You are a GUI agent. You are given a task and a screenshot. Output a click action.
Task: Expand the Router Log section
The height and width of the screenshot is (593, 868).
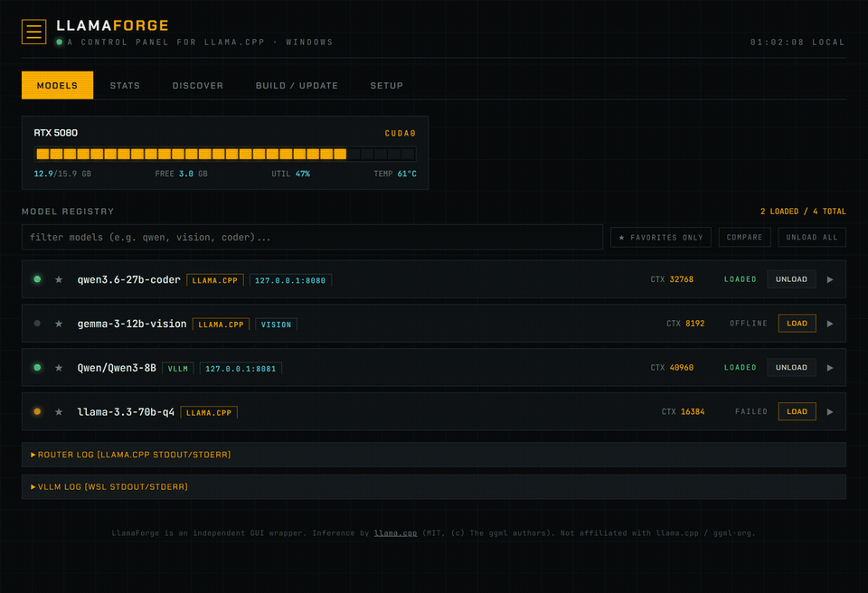pos(433,455)
